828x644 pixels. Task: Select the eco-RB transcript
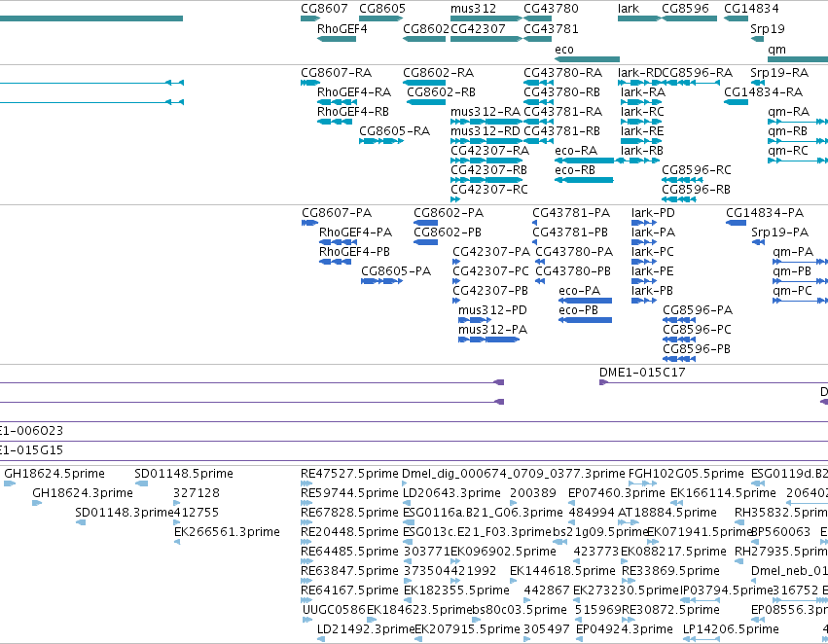(584, 180)
